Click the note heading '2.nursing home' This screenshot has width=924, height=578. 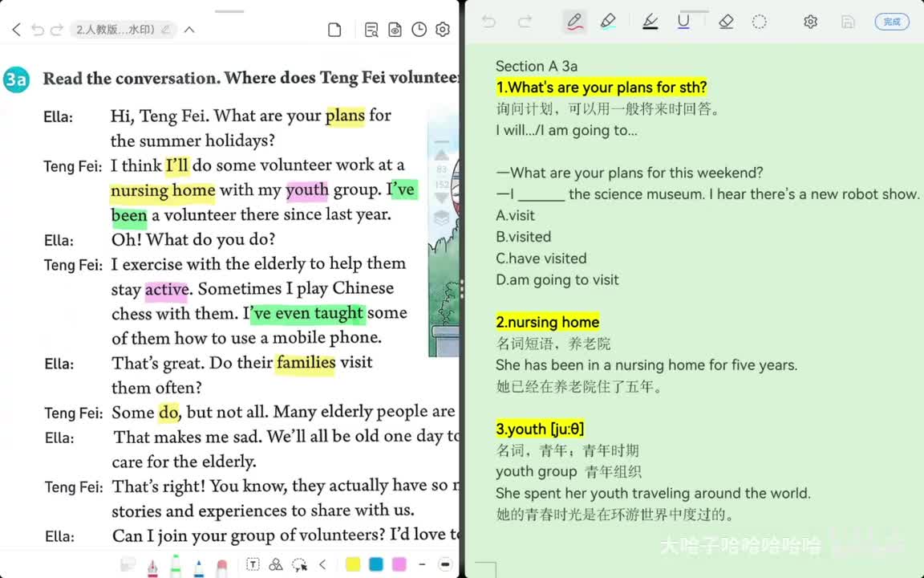click(548, 322)
